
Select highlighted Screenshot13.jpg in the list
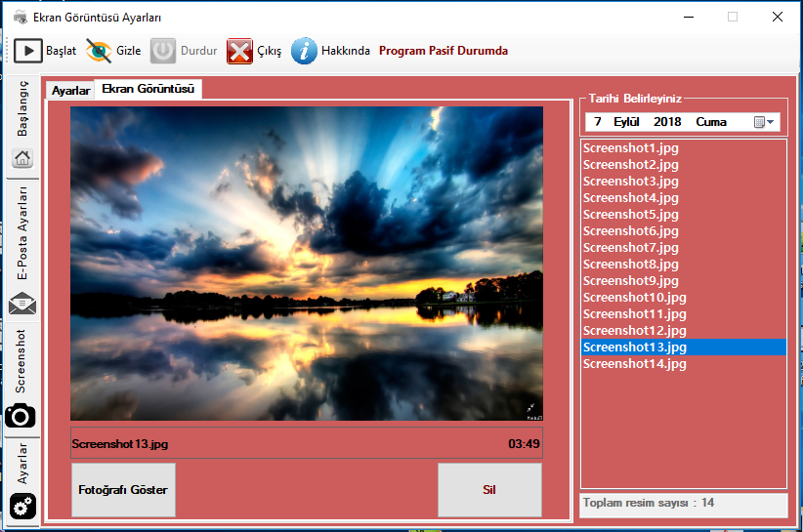[x=684, y=347]
